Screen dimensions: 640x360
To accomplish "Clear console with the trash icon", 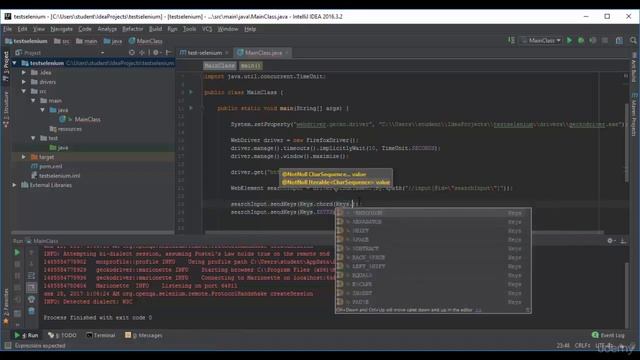I will pos(31,311).
